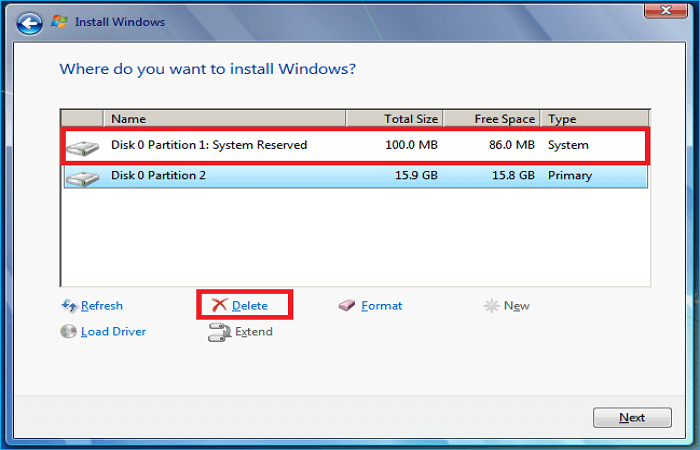The height and width of the screenshot is (450, 700).
Task: Select Disk 0 Partition 1: System Reserved
Action: pos(209,145)
